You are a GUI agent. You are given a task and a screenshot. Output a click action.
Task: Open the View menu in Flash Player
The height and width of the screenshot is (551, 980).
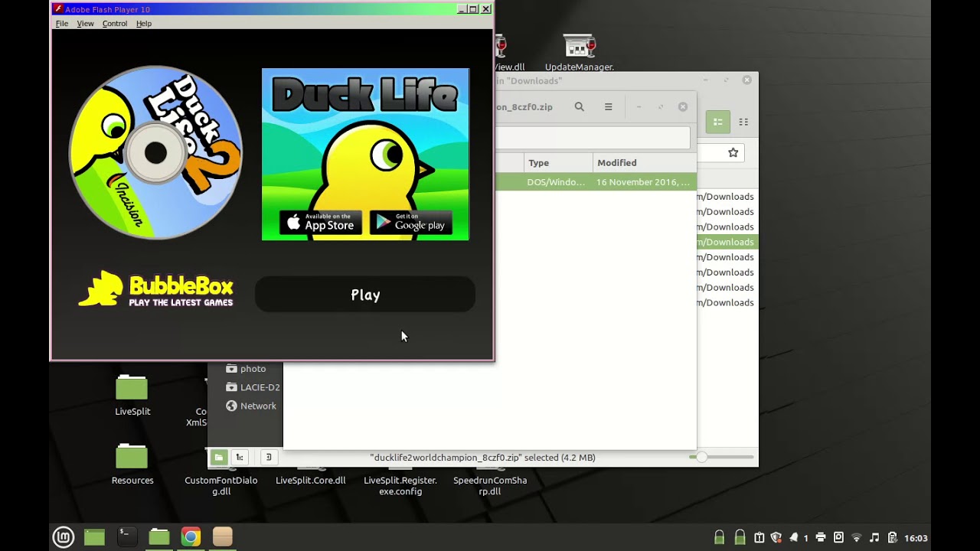85,24
